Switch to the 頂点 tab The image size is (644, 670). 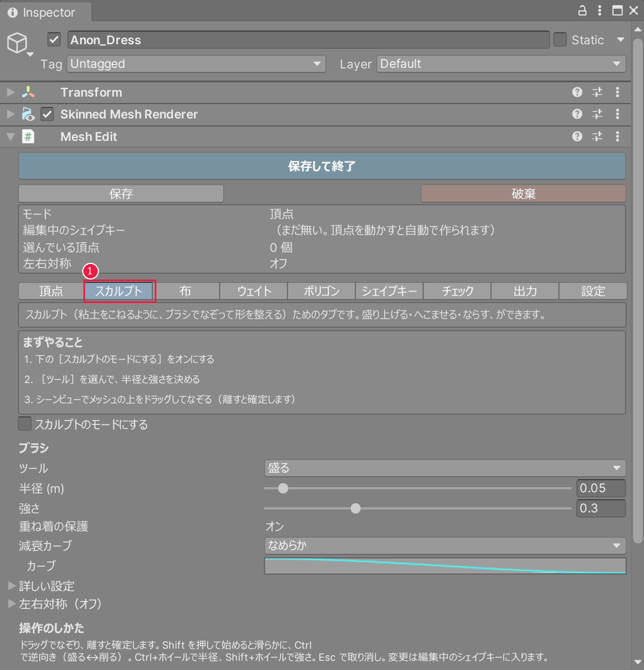click(51, 291)
